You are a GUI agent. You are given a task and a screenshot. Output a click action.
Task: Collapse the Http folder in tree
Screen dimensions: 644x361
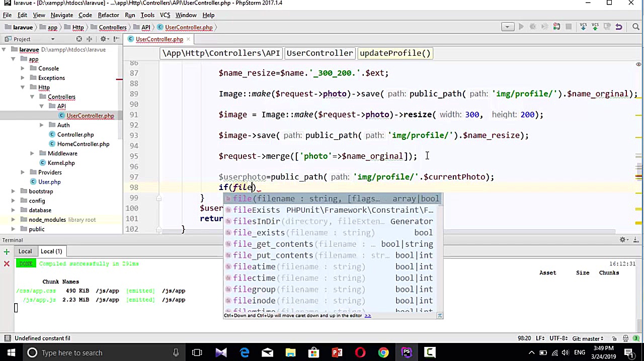23,87
